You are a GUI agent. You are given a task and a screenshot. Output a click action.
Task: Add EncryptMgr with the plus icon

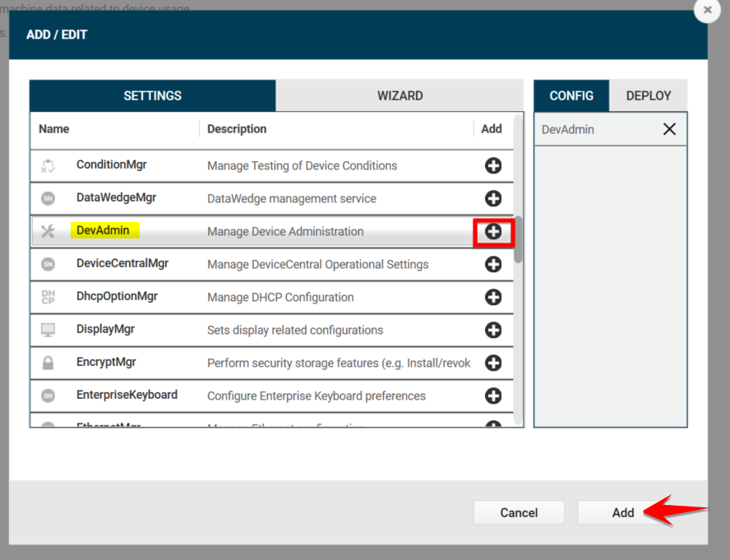tap(493, 363)
